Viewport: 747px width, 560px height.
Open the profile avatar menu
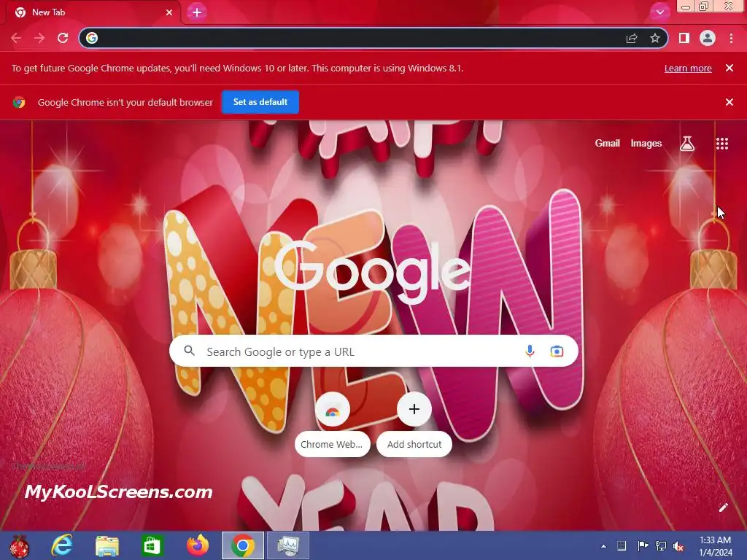[x=708, y=38]
